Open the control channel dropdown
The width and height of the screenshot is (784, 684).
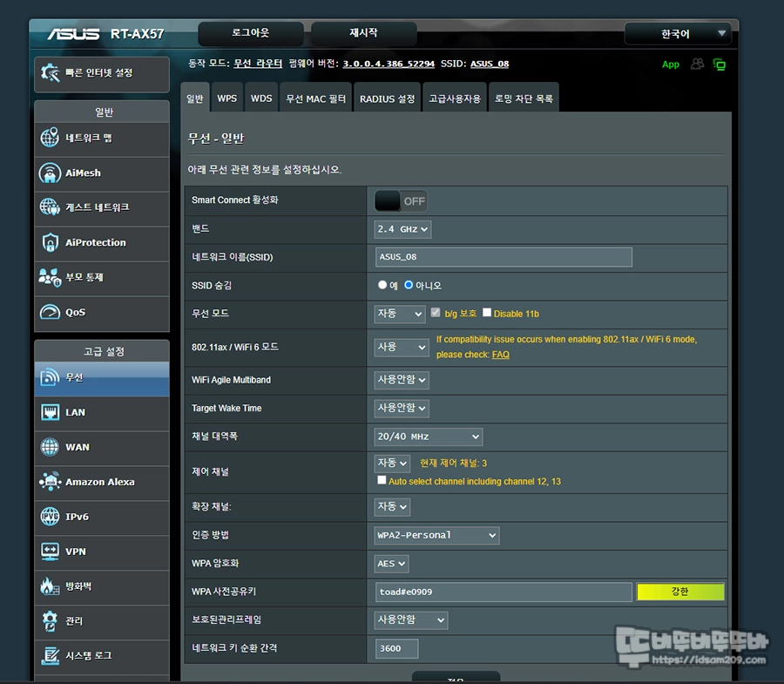pos(392,463)
